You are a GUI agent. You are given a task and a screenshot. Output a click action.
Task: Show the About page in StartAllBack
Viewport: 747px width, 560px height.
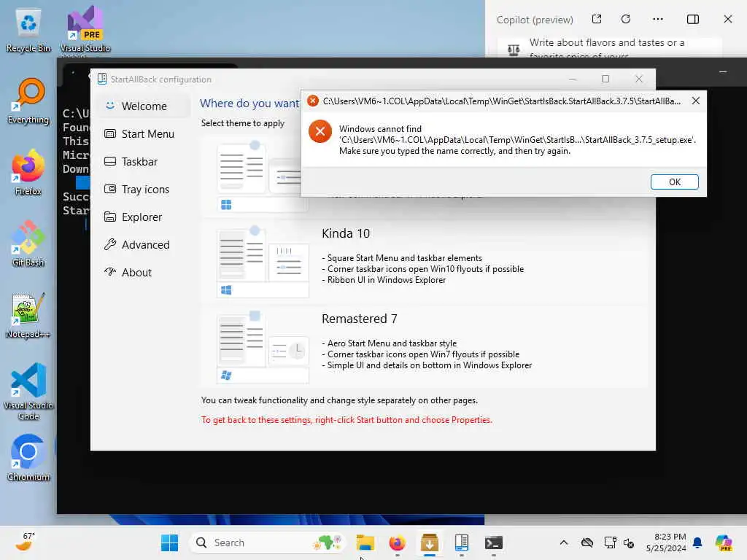(x=145, y=272)
